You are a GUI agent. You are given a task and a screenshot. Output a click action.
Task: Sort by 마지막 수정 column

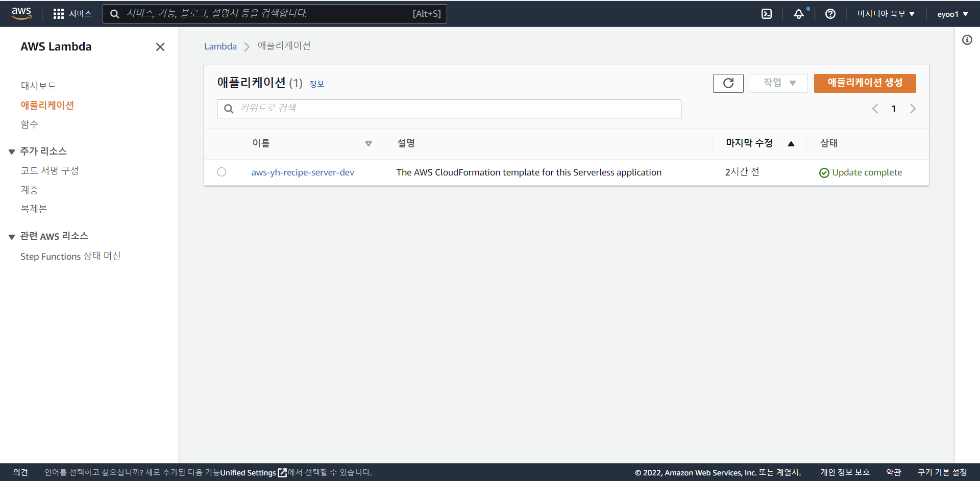coord(759,143)
